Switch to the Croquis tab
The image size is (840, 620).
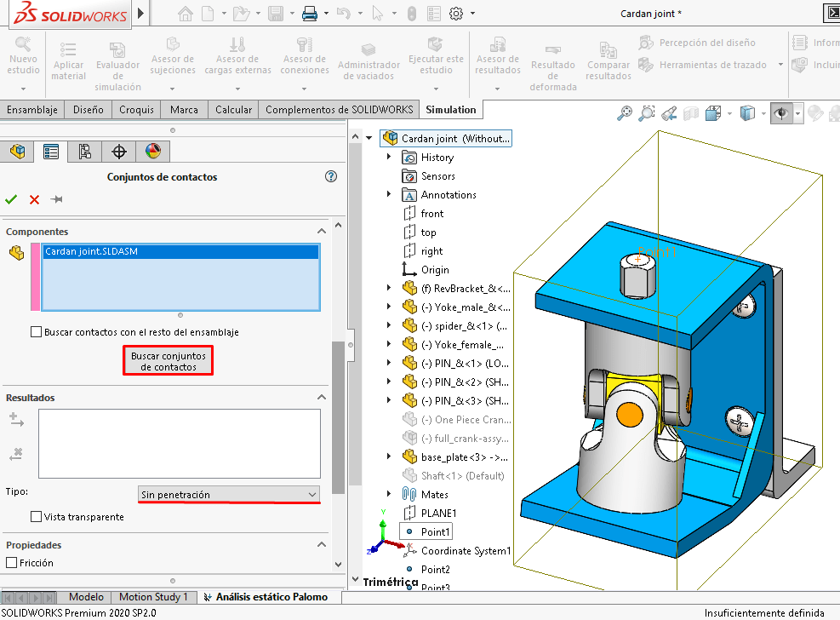point(137,109)
